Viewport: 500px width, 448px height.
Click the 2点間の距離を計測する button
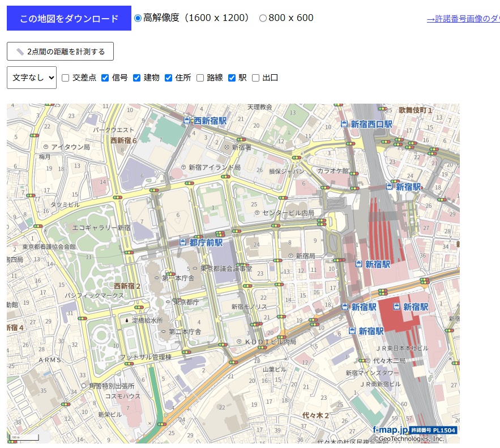coord(60,52)
